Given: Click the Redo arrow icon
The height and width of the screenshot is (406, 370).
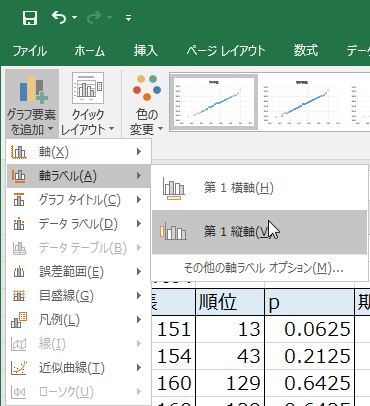Looking at the screenshot, I should [x=95, y=18].
